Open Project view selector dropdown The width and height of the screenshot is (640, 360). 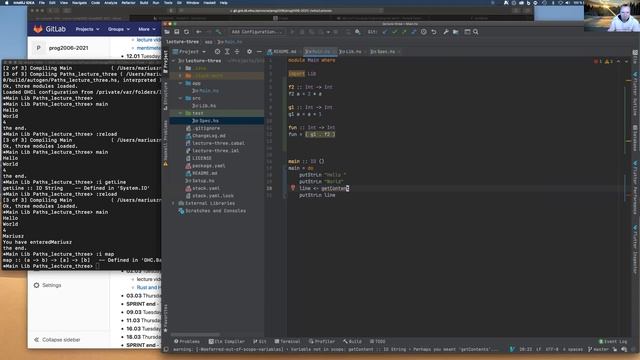tap(189, 52)
